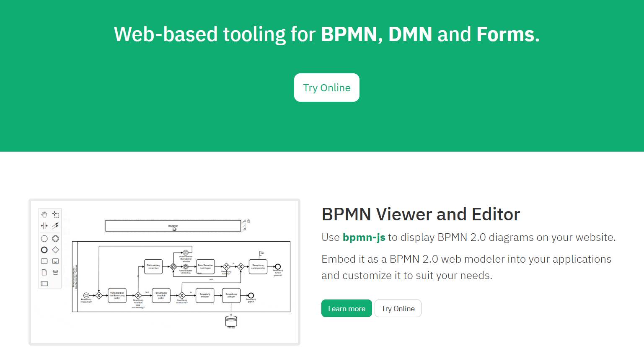The image size is (644, 364).
Task: Click the Bewerbung inhaltlich prüfen task
Action: [161, 295]
